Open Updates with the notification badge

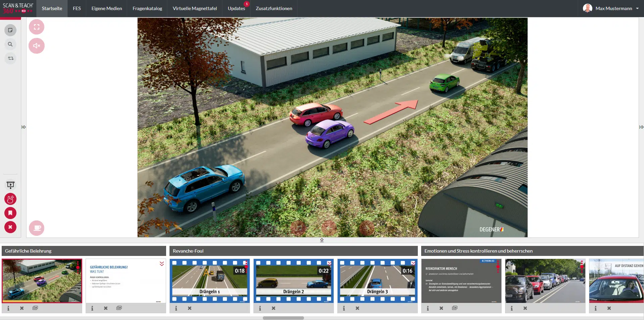(237, 8)
